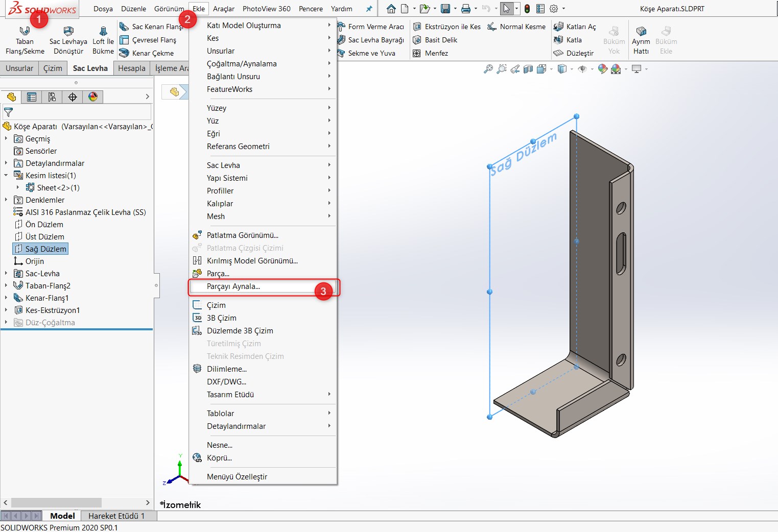Click the Taban Flanş/Sekme tool

tap(25, 40)
